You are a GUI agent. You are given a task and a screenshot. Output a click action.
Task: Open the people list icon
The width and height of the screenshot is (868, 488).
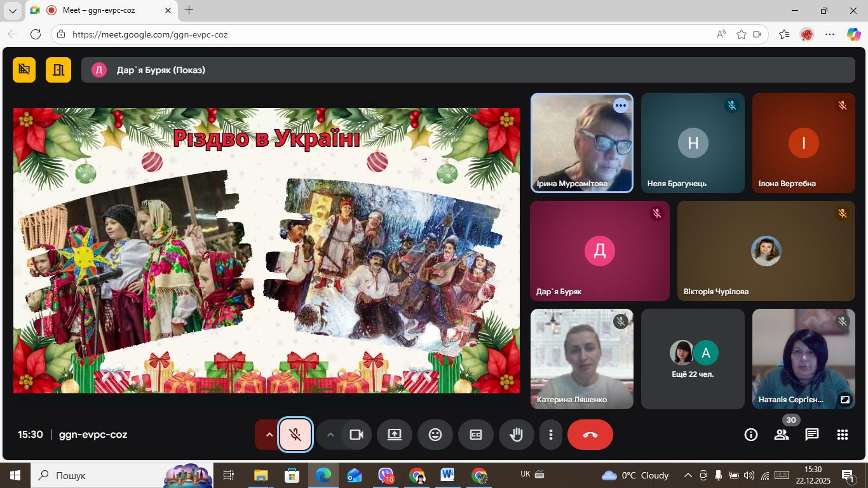pos(781,435)
